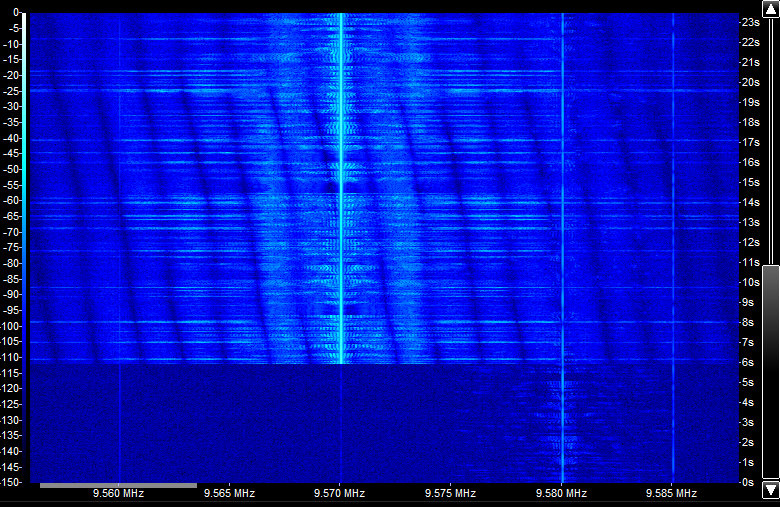Select the 17s time marker
The width and height of the screenshot is (780, 507).
751,143
